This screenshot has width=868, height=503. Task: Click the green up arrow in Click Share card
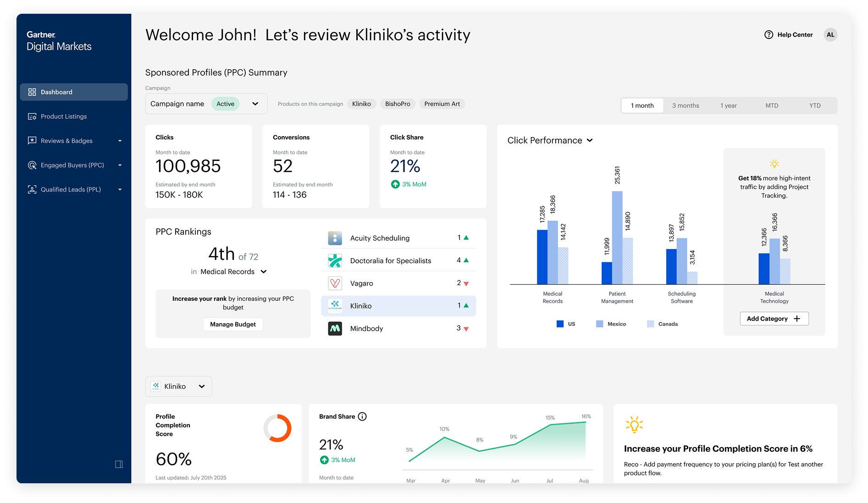(395, 184)
